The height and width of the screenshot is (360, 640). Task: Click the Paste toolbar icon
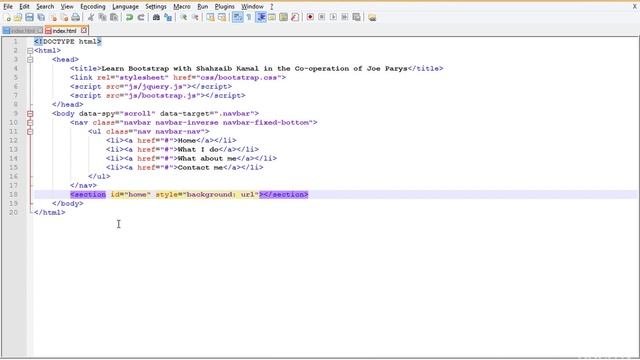pyautogui.click(x=114, y=17)
